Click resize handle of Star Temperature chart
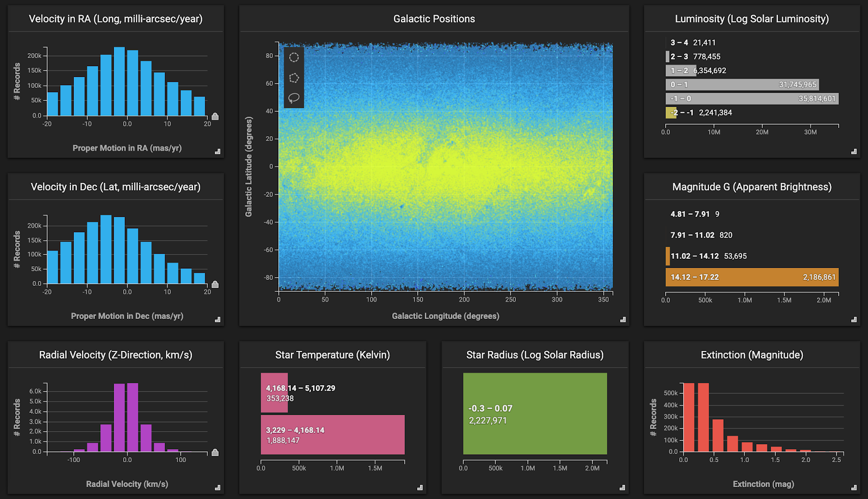 pyautogui.click(x=420, y=488)
